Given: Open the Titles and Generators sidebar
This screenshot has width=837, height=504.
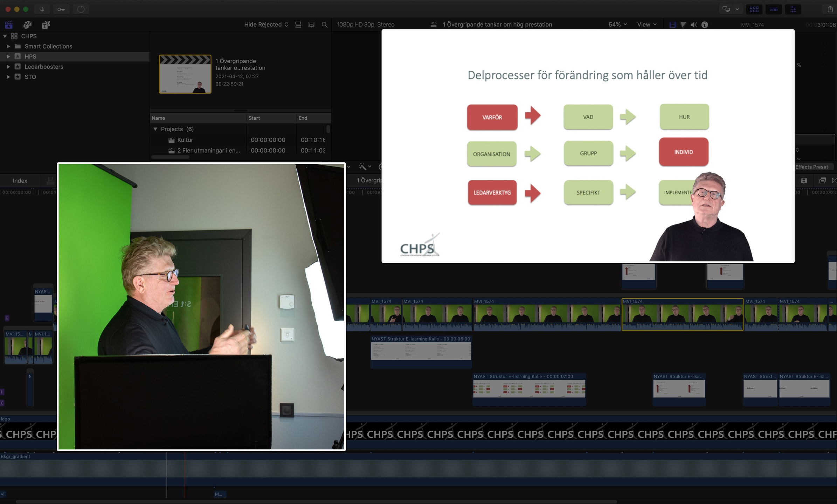Looking at the screenshot, I should (x=46, y=24).
